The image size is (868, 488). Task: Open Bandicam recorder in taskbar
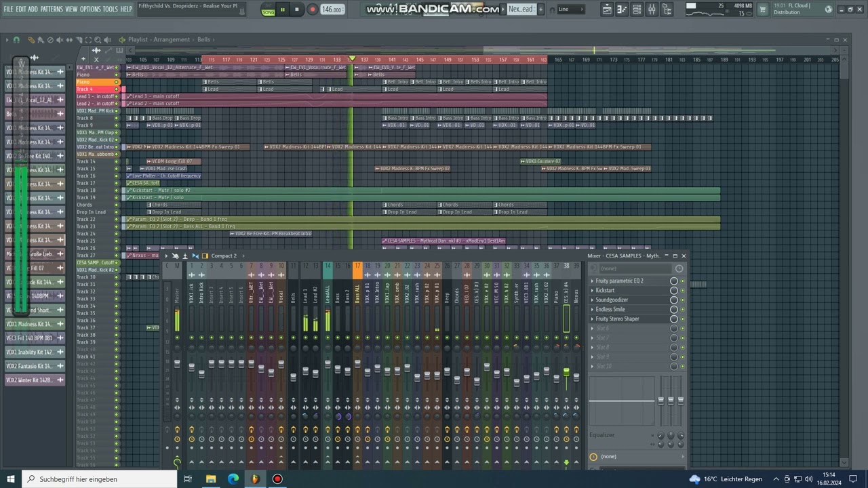click(277, 479)
